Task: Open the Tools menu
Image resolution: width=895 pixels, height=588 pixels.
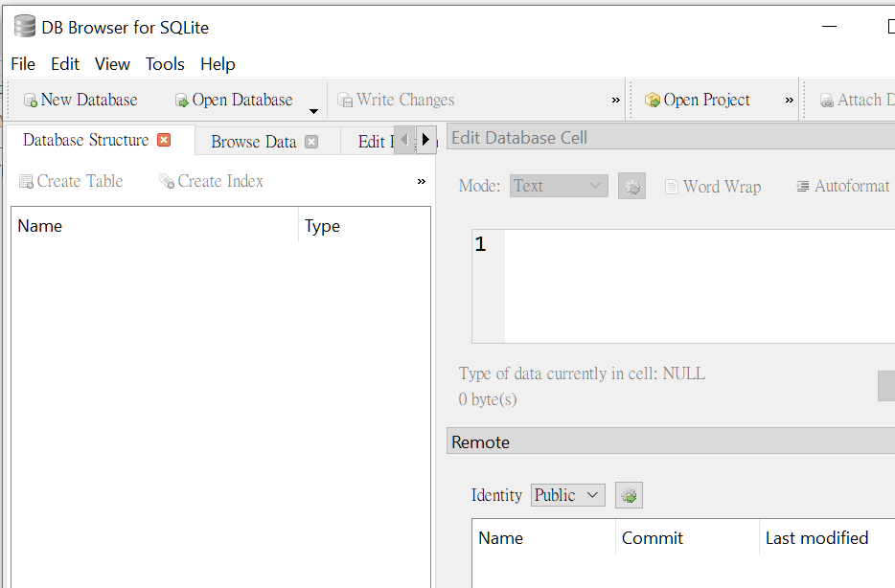Action: 165,64
